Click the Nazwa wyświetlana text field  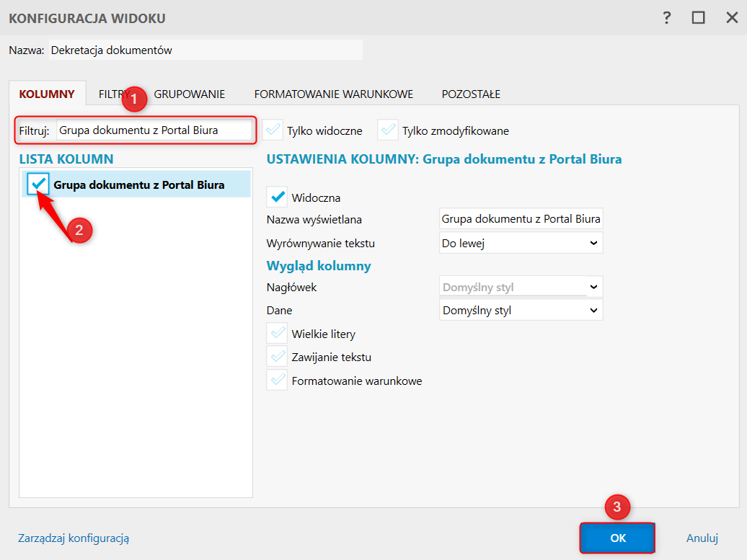coord(521,219)
